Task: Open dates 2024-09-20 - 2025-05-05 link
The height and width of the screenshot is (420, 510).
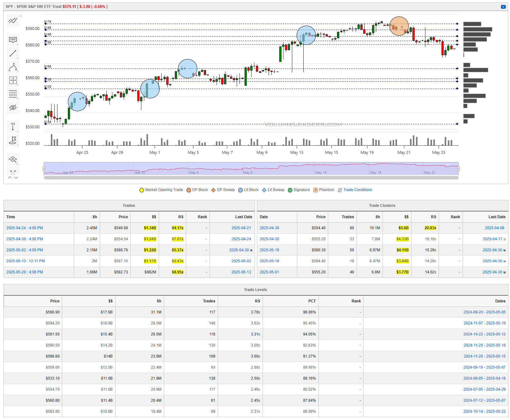Action: (x=484, y=312)
